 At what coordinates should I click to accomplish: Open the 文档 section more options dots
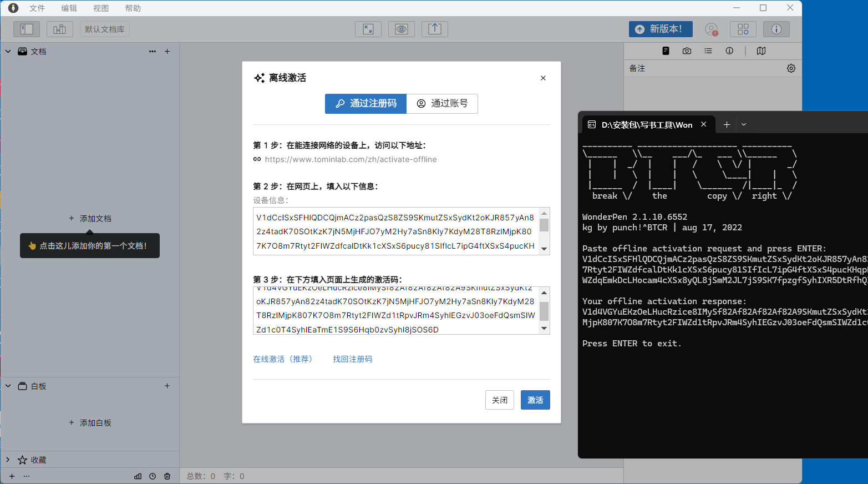tap(153, 51)
